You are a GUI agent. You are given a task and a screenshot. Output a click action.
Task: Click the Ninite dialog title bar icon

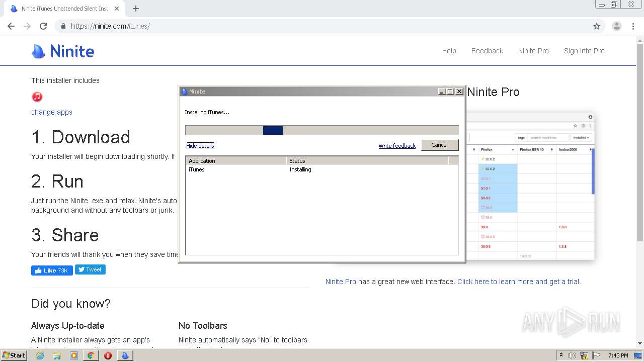[184, 92]
